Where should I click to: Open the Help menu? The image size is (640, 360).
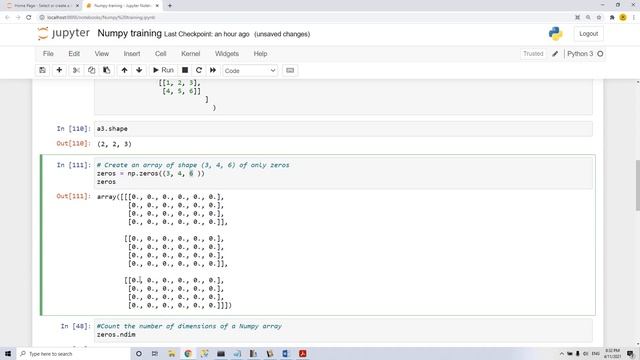tap(260, 53)
